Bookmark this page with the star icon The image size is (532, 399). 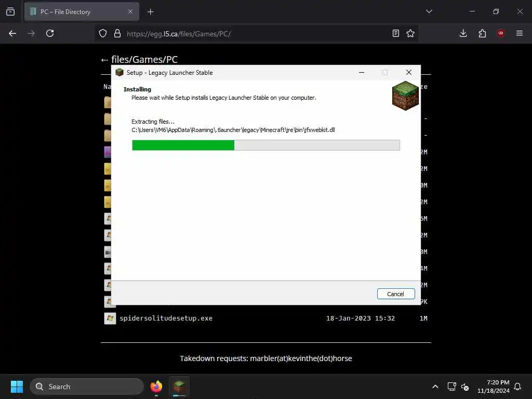coord(410,33)
